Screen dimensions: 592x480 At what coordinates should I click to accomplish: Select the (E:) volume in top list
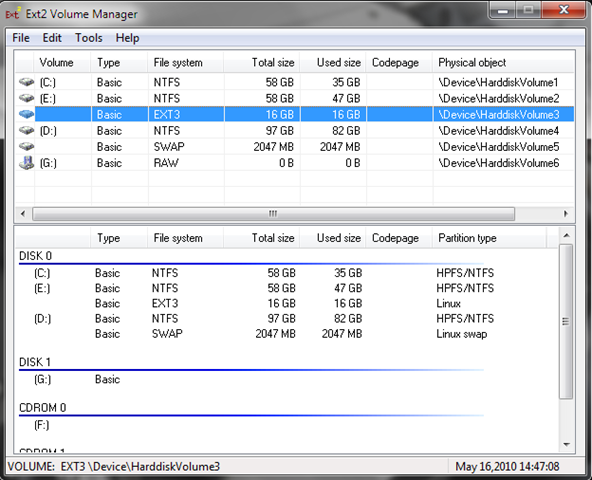pos(48,99)
